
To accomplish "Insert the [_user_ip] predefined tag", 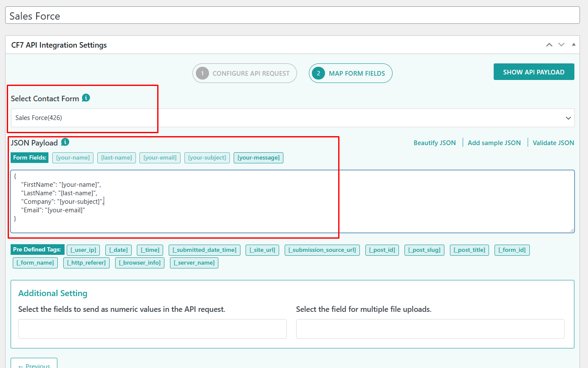I will 83,250.
